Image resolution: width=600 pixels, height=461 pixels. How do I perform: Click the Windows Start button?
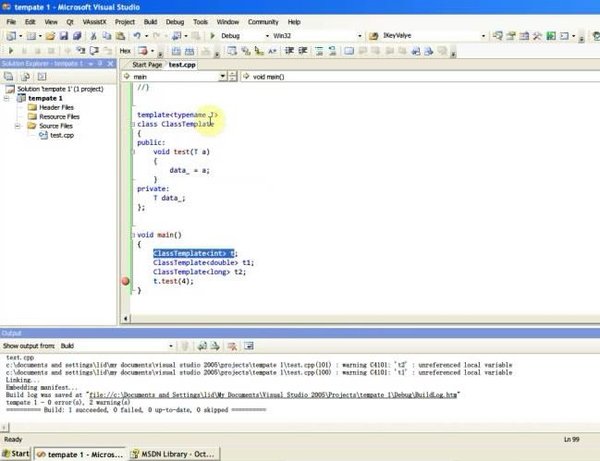click(x=17, y=453)
